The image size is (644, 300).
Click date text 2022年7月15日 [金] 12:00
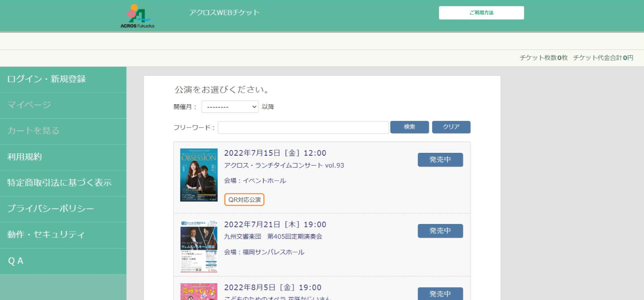pyautogui.click(x=275, y=153)
